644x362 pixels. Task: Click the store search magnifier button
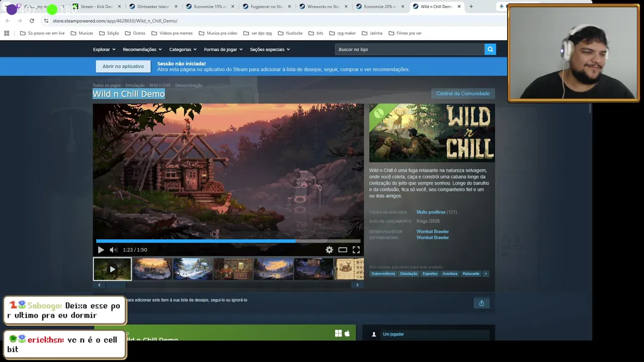[490, 49]
